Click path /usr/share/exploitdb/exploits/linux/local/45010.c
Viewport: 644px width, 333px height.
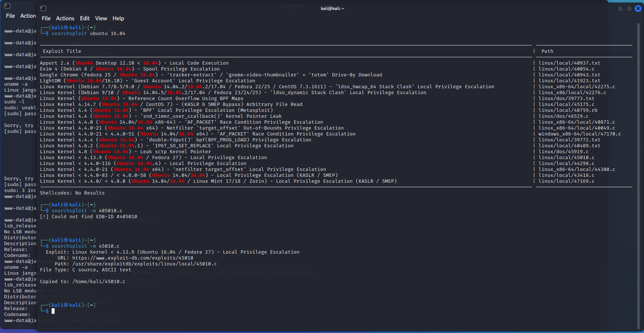(145, 264)
